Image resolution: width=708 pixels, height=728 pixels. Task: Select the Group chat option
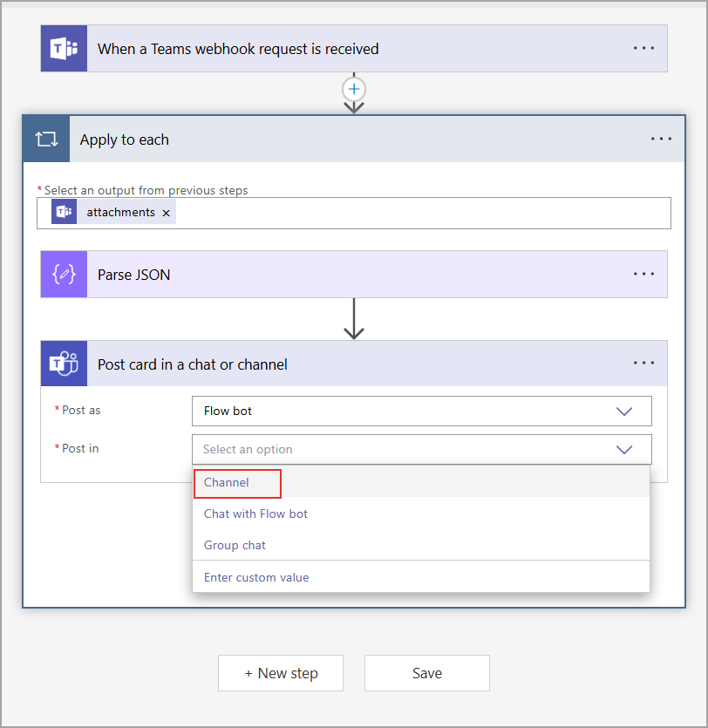click(x=234, y=544)
